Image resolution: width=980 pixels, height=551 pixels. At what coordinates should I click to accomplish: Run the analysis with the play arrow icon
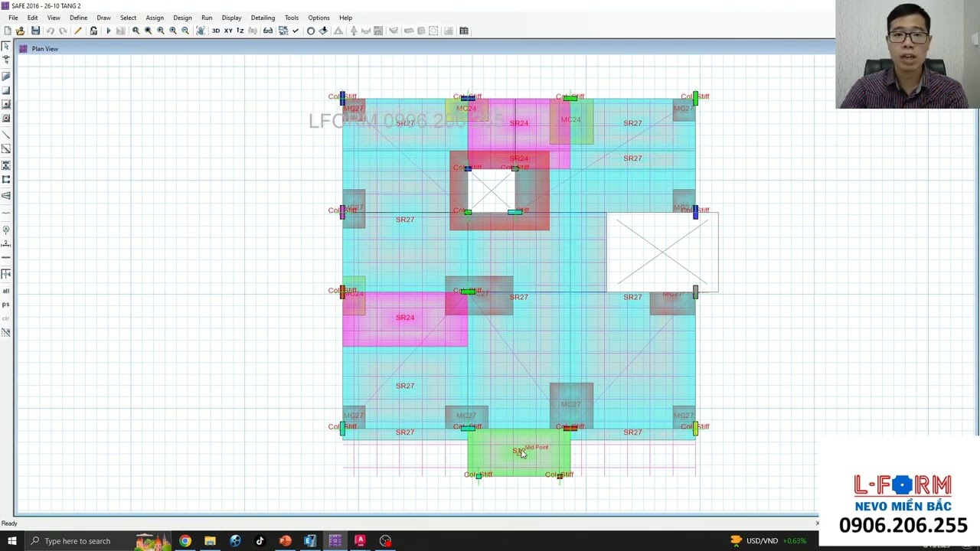coord(109,31)
